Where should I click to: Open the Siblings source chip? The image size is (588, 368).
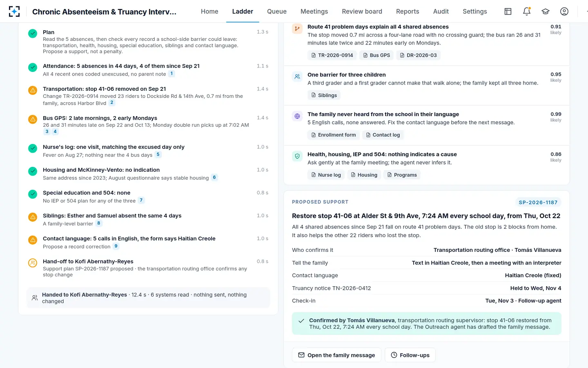coord(324,95)
